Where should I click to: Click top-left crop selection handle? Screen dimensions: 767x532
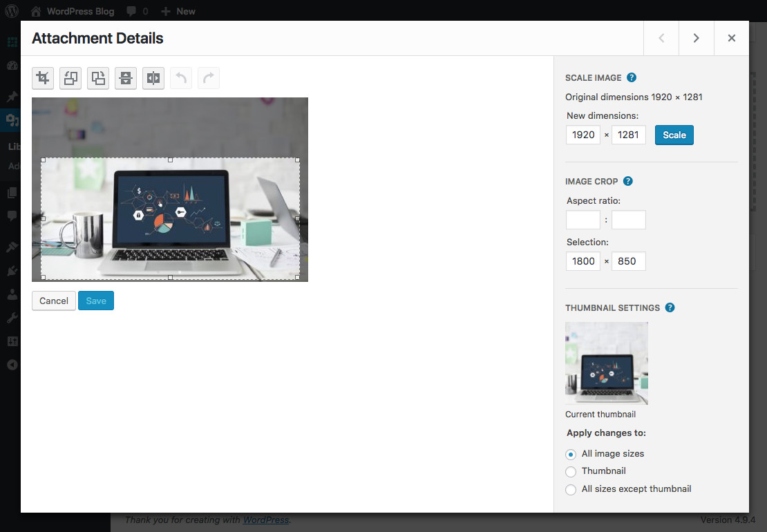point(43,160)
